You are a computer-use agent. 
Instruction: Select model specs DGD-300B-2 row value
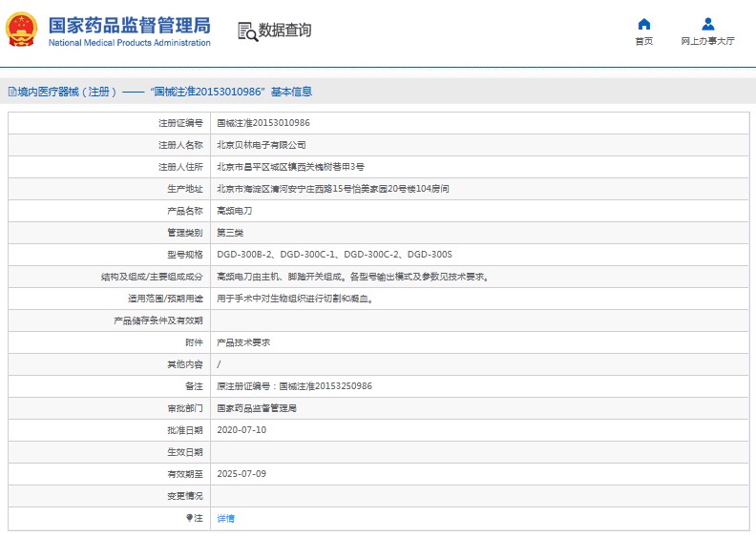click(335, 255)
